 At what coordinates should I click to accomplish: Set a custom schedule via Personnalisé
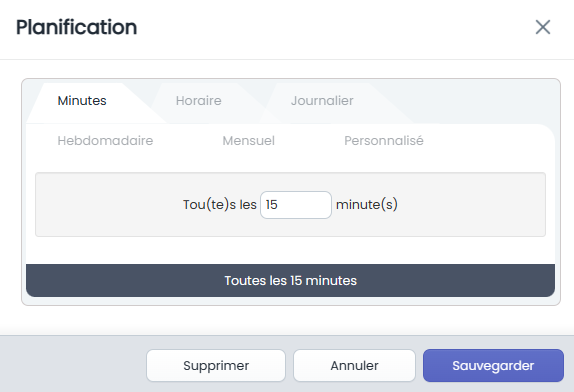click(x=384, y=141)
